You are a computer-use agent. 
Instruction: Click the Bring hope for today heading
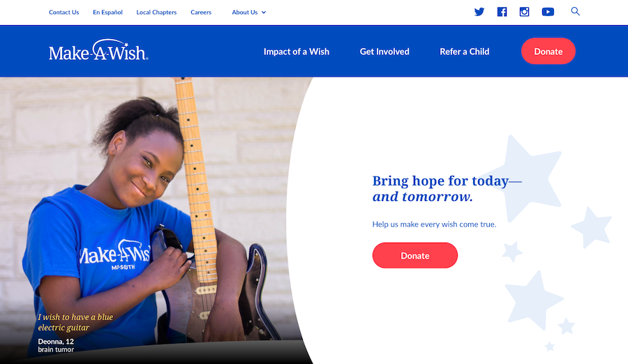[x=447, y=188]
